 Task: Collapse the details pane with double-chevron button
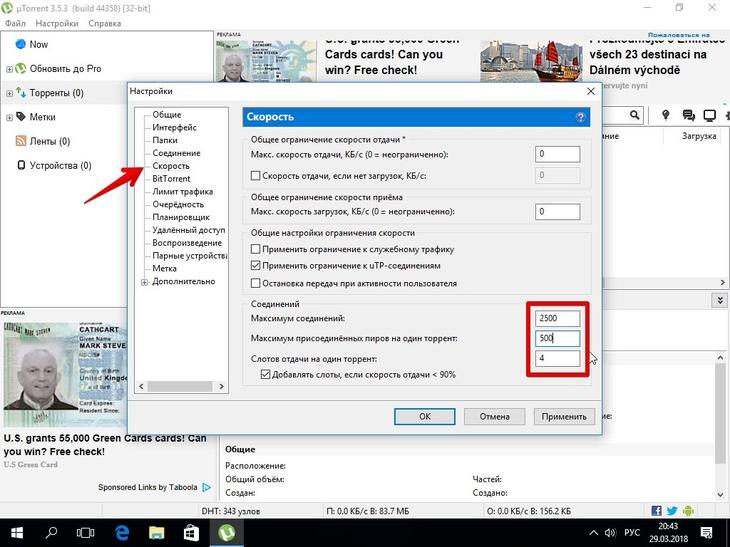pos(720,300)
